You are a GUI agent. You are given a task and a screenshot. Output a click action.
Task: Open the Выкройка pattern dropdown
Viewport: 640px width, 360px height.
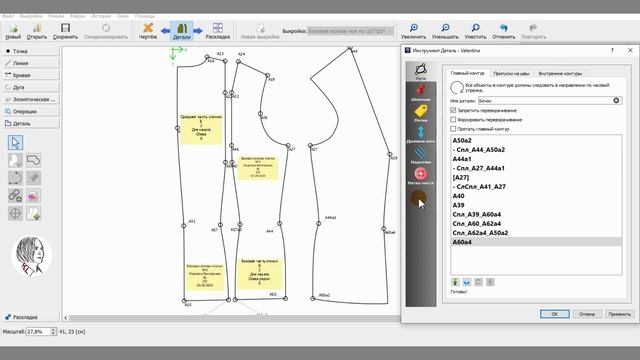(350, 31)
